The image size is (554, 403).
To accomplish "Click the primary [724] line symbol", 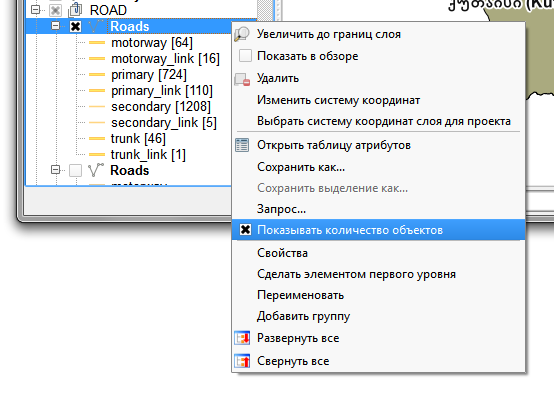I will (97, 75).
